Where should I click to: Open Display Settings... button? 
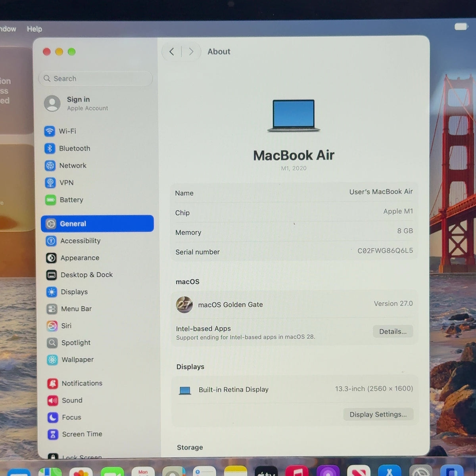click(378, 415)
